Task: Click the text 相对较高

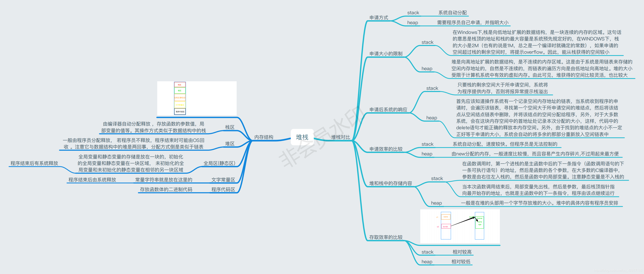Action: (x=462, y=252)
